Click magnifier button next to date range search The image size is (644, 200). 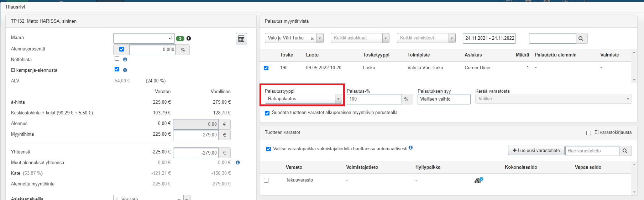point(581,38)
